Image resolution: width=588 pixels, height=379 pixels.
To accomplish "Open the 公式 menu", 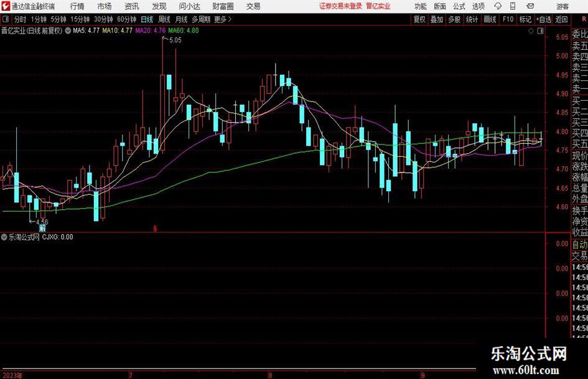I will 459,6.
